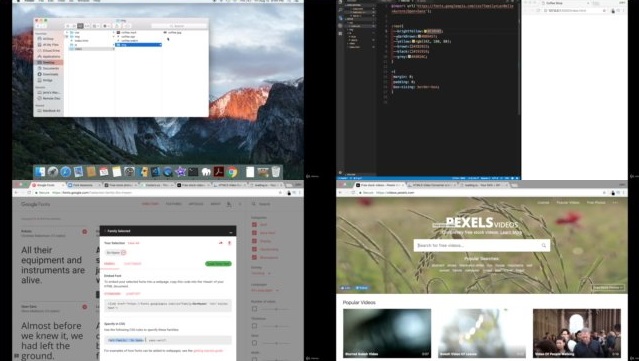Open Safari from the Dock
Viewport: 639px width, 361px height.
(x=66, y=172)
